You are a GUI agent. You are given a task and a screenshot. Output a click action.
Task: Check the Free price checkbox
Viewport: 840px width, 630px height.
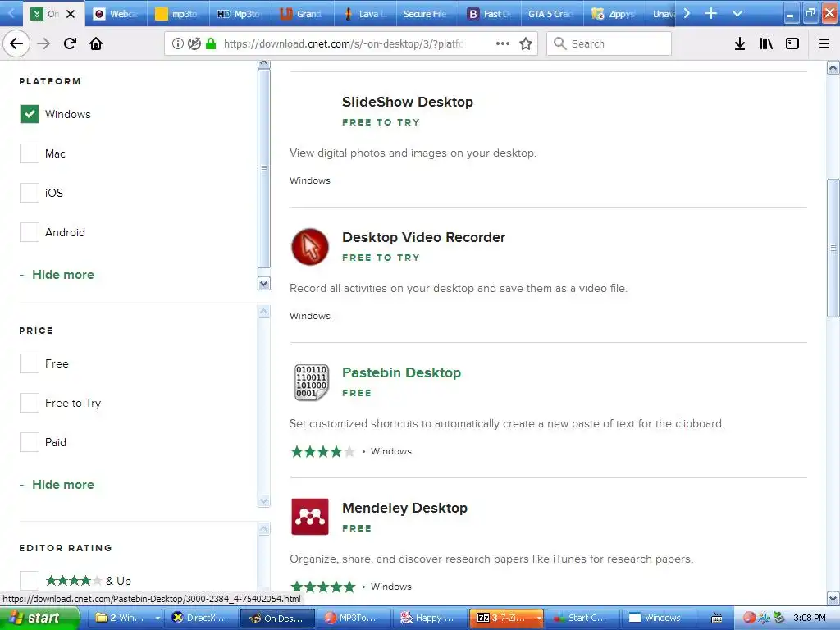30,363
